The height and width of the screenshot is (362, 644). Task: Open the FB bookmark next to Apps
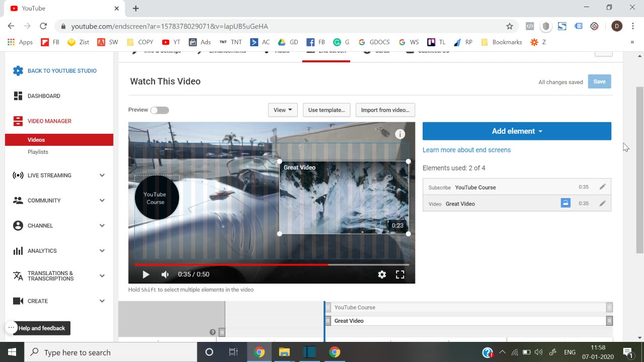pyautogui.click(x=50, y=42)
